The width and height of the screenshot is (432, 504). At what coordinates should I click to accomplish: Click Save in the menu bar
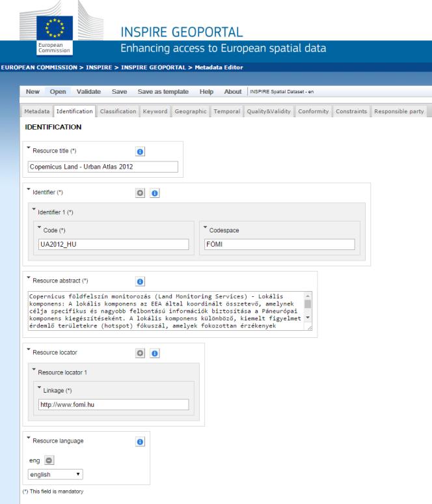(120, 92)
